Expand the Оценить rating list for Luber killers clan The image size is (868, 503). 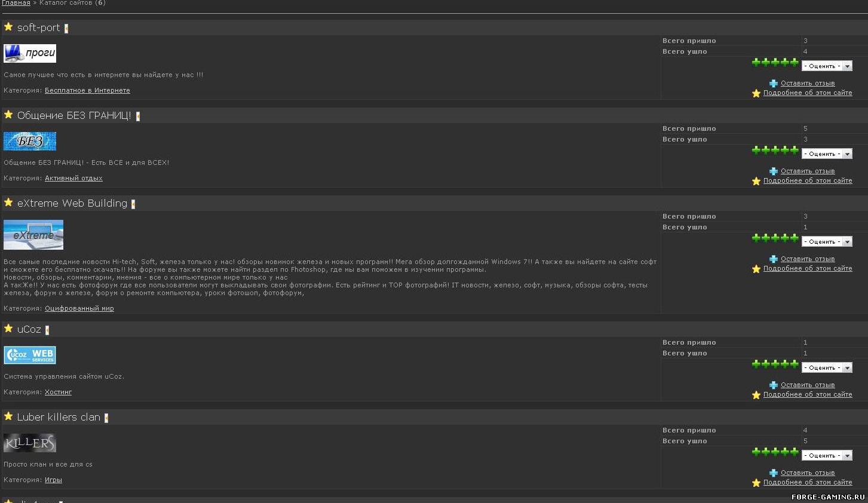click(827, 456)
